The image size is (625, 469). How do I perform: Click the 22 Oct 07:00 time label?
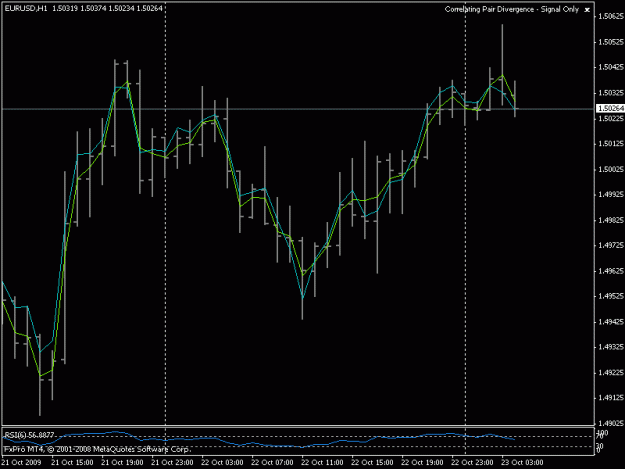coord(272,462)
